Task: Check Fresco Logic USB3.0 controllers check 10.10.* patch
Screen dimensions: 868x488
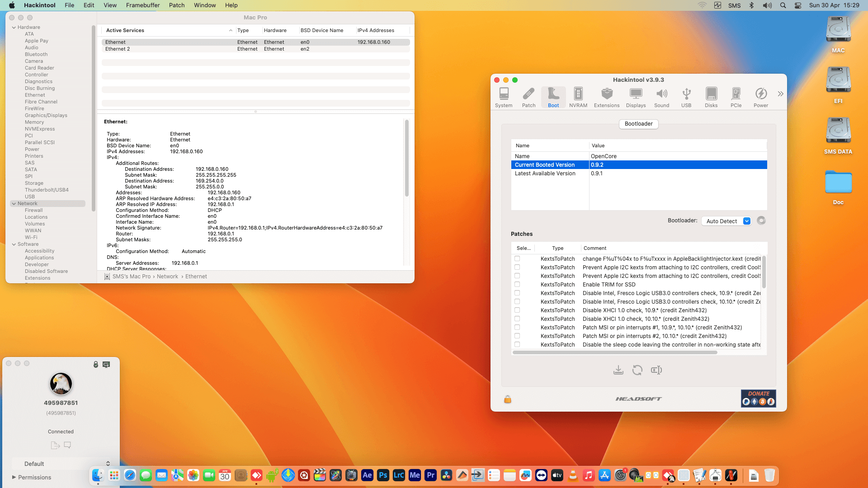Action: [517, 302]
